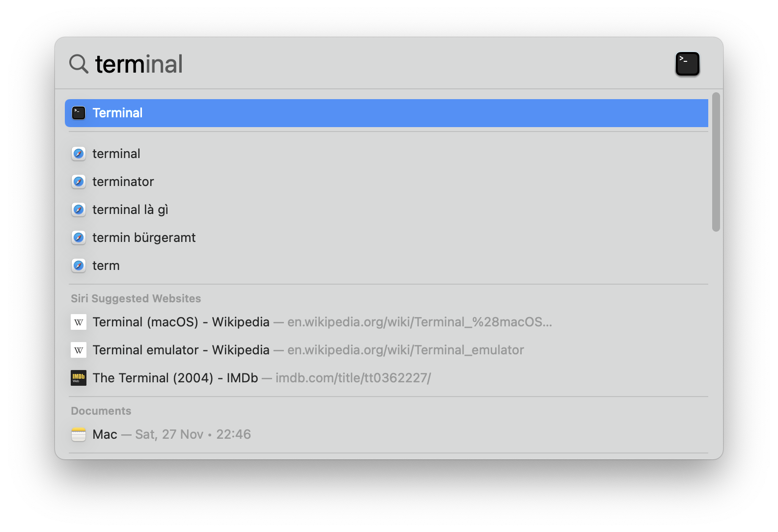Click Safari icon beside 'terminator' suggestion

(79, 182)
